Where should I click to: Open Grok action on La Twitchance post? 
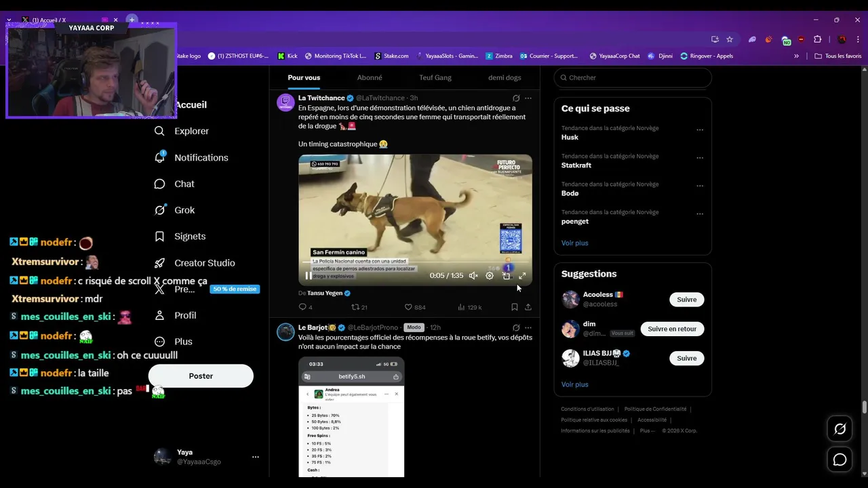516,98
